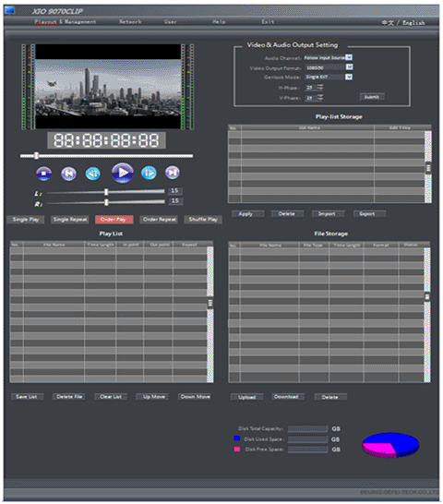Click the L volume value box
Viewport: 443px width, 504px height.
click(174, 191)
